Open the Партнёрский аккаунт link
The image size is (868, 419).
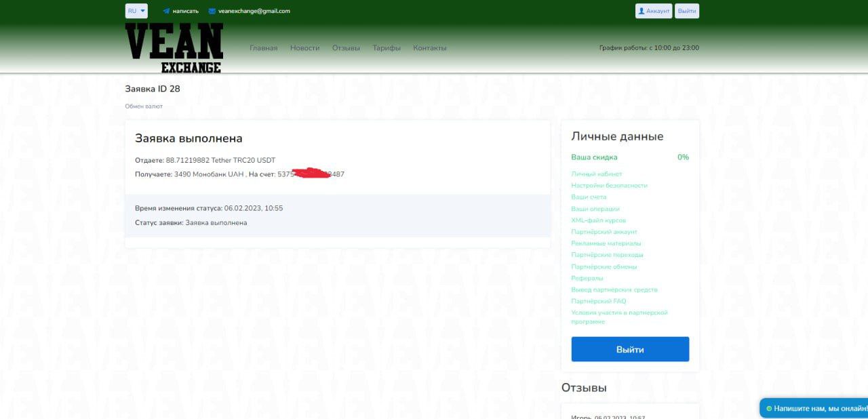[604, 232]
